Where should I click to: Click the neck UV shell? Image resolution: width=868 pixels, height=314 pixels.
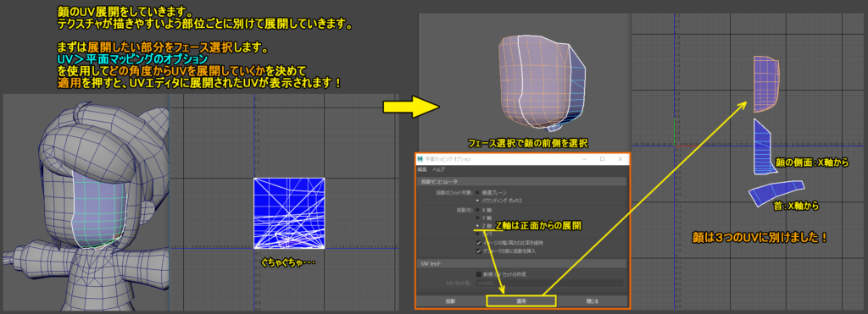pyautogui.click(x=776, y=194)
